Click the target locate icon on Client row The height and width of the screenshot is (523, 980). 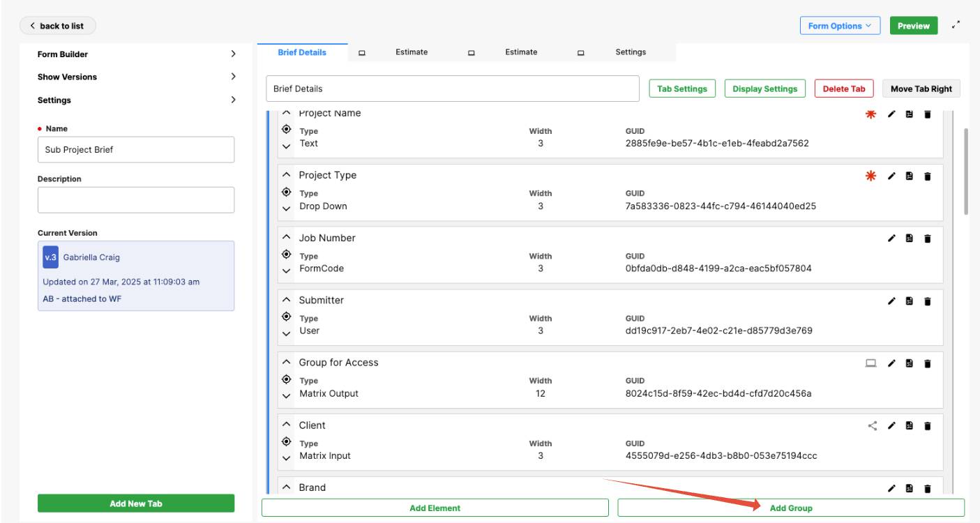[x=286, y=441]
